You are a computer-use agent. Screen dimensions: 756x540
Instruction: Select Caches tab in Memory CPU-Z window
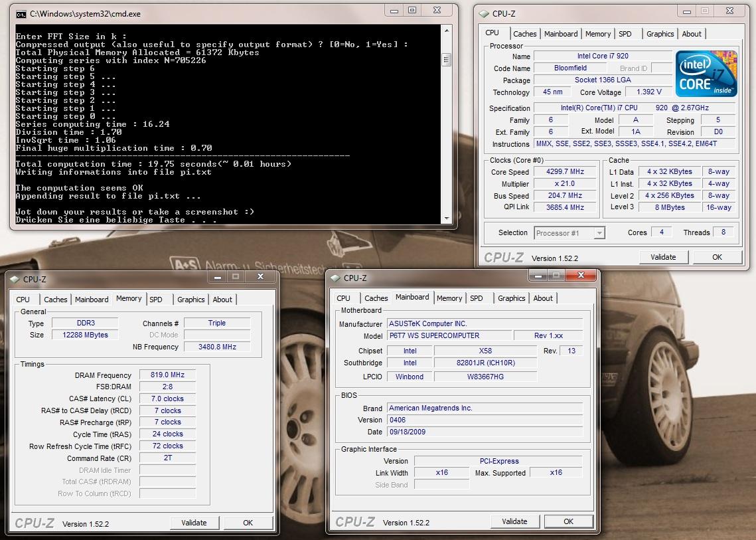pyautogui.click(x=56, y=299)
